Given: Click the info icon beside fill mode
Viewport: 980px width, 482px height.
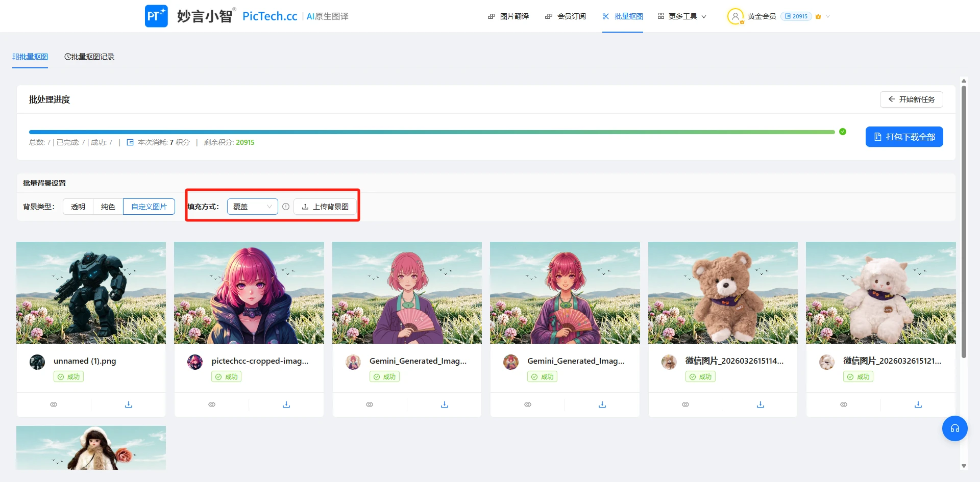Looking at the screenshot, I should coord(286,207).
